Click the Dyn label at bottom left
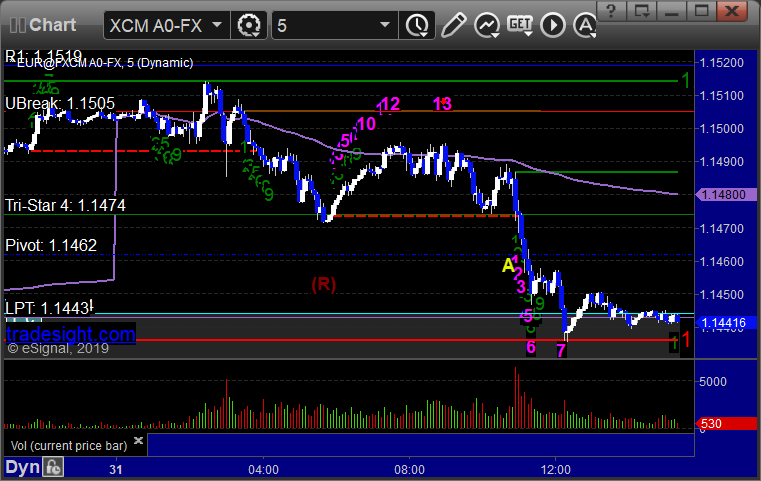Viewport: 761px width, 481px height. [22, 467]
